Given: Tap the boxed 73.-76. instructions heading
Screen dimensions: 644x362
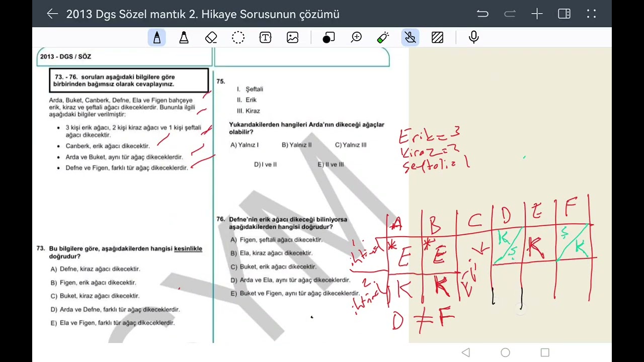Looking at the screenshot, I should 129,80.
